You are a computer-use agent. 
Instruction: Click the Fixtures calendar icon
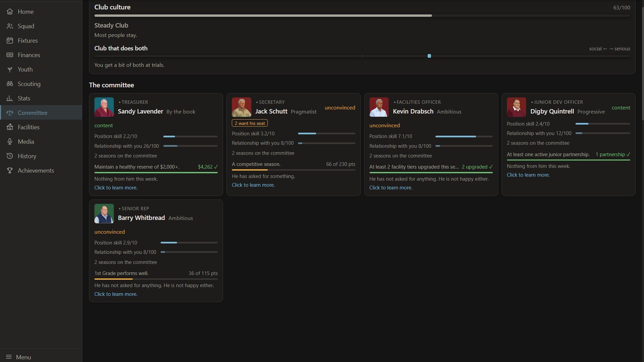pyautogui.click(x=10, y=40)
